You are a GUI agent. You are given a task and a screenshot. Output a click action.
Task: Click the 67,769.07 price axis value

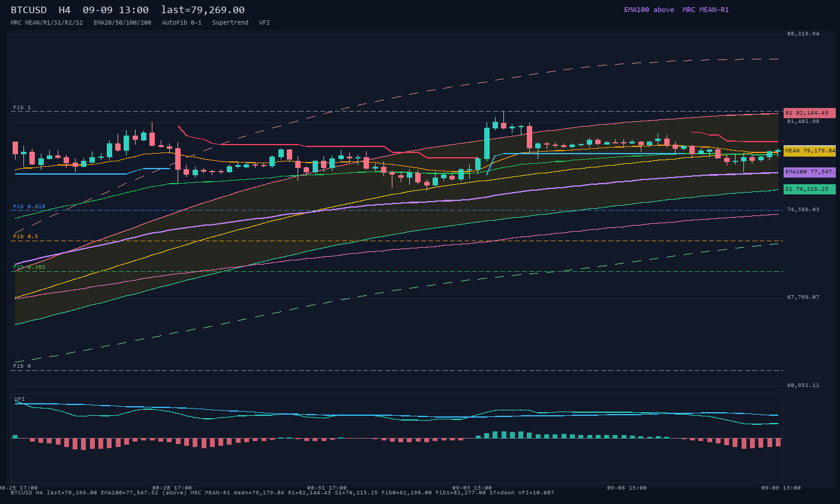point(803,297)
